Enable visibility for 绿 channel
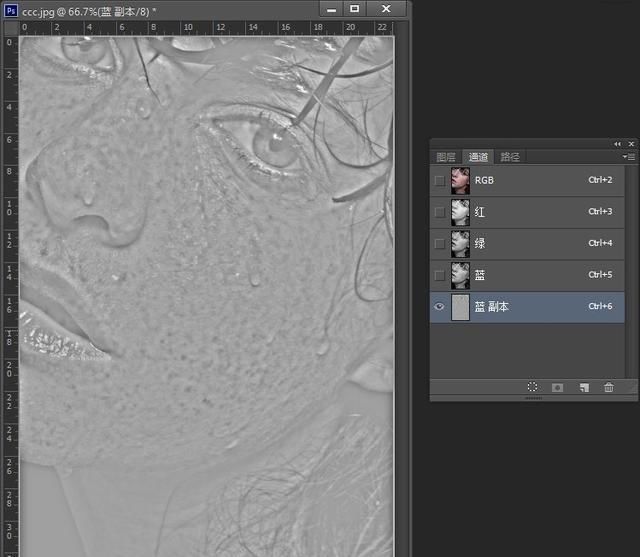 coord(440,244)
